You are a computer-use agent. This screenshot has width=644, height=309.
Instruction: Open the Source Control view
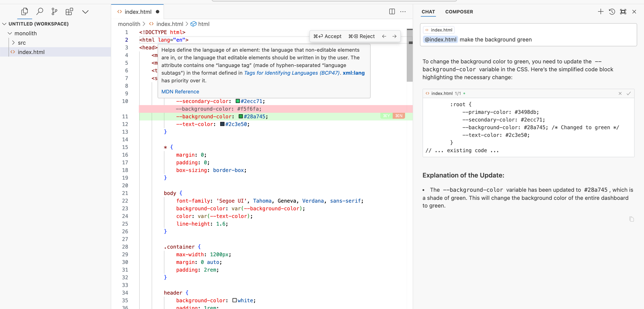tap(54, 11)
